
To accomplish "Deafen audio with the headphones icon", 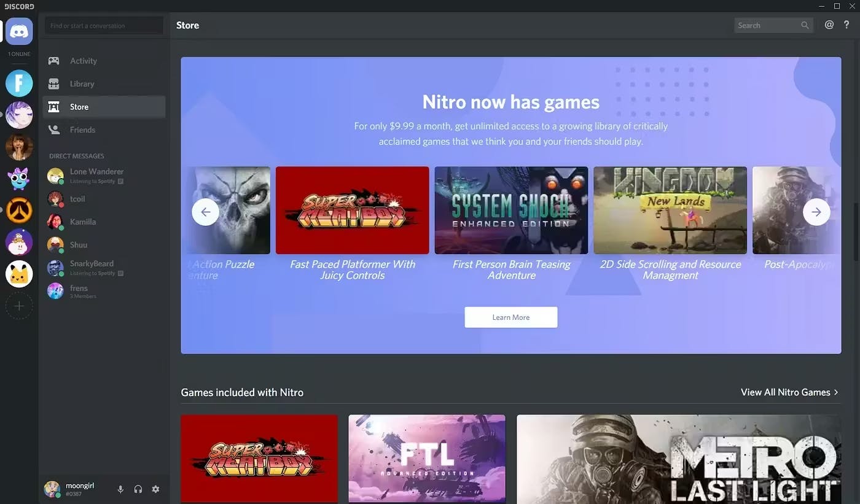I will pyautogui.click(x=138, y=489).
